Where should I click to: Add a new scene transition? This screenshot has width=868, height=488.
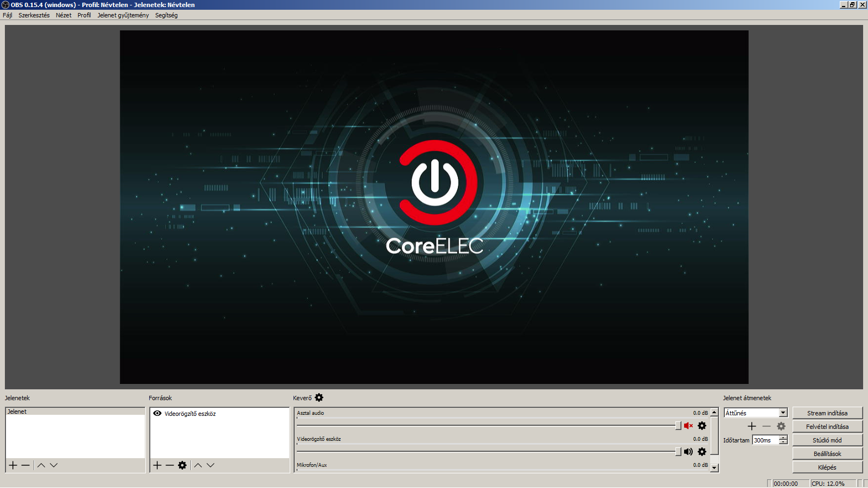point(752,426)
